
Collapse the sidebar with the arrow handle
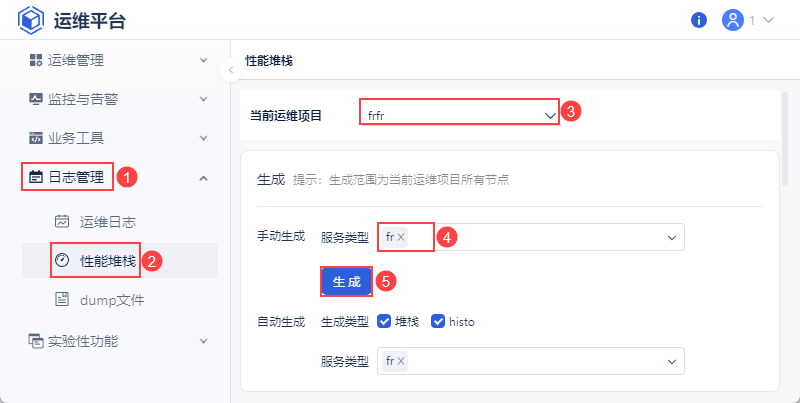click(x=230, y=69)
